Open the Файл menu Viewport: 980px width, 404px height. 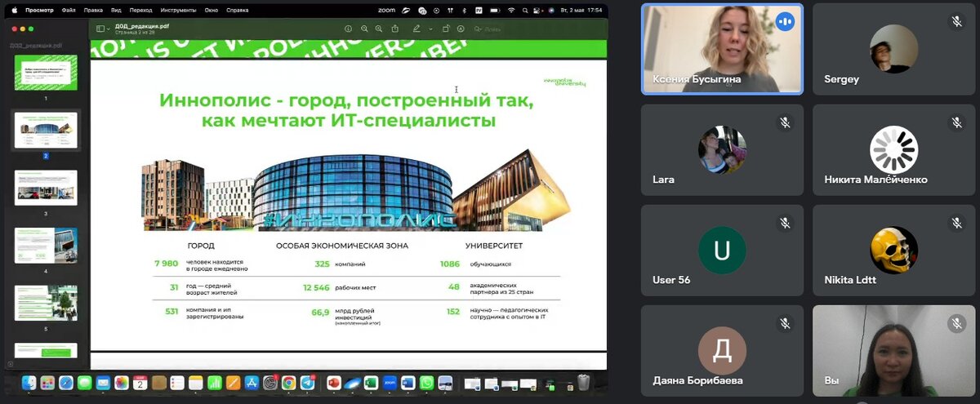69,10
